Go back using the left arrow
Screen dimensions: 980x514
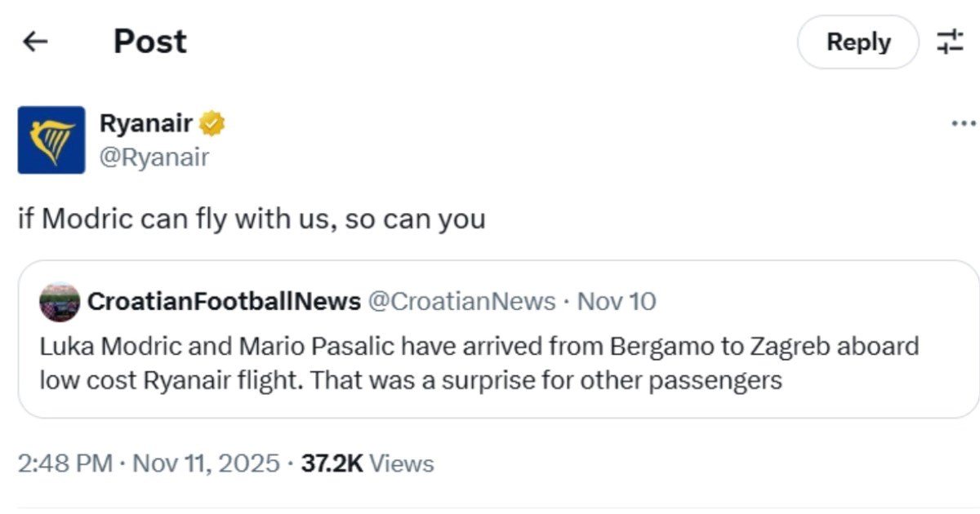pos(35,42)
